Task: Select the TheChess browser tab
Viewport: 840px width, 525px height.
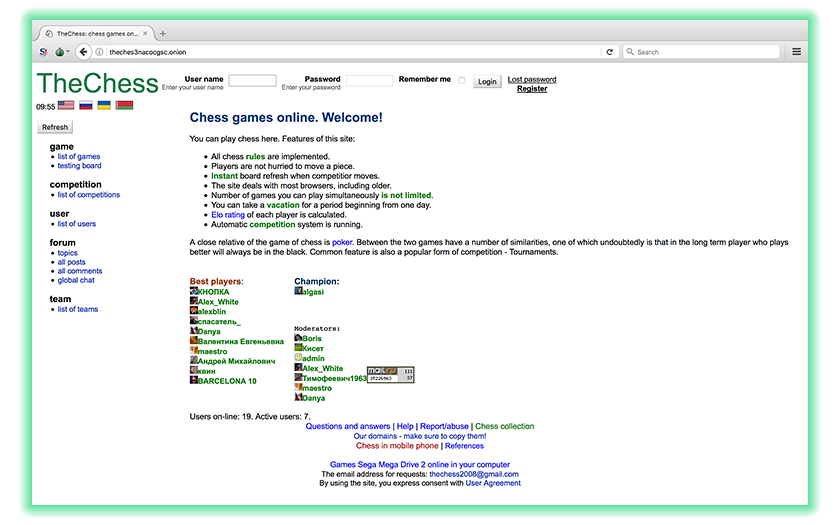Action: [95, 33]
